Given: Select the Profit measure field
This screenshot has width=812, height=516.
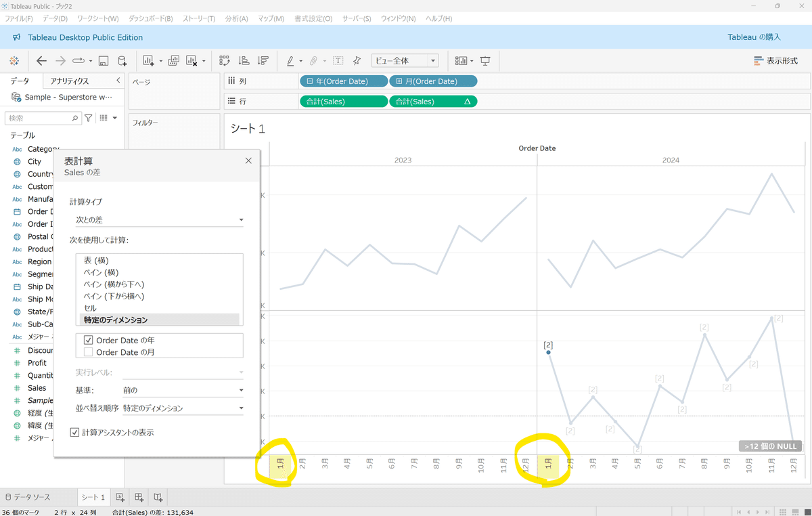Looking at the screenshot, I should coord(37,363).
